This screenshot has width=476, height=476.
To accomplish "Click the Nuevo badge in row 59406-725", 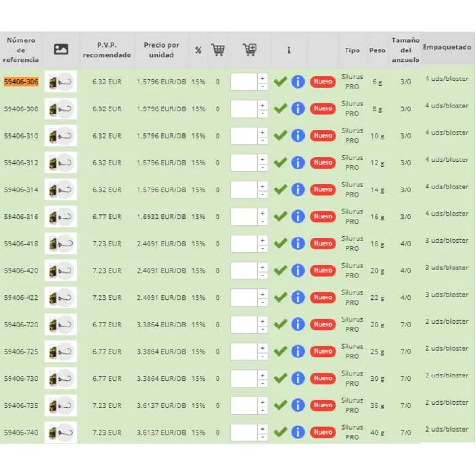I will pyautogui.click(x=323, y=351).
